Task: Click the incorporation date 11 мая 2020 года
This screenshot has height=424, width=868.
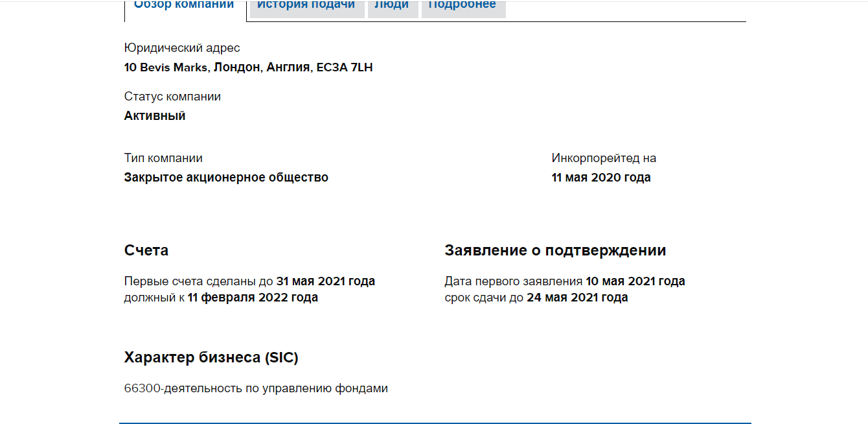Action: pyautogui.click(x=601, y=176)
